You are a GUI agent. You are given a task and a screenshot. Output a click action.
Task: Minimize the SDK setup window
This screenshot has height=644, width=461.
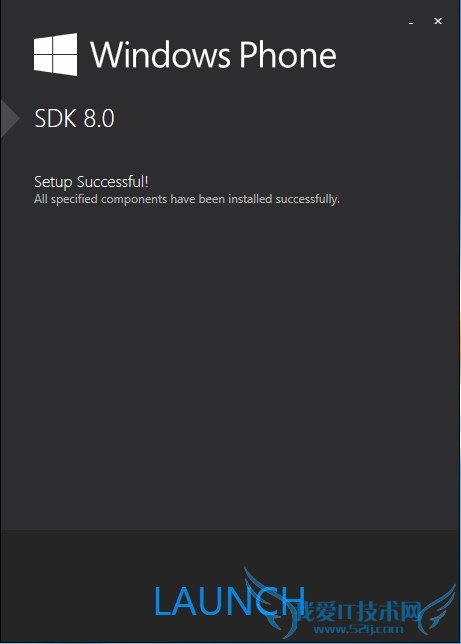411,22
